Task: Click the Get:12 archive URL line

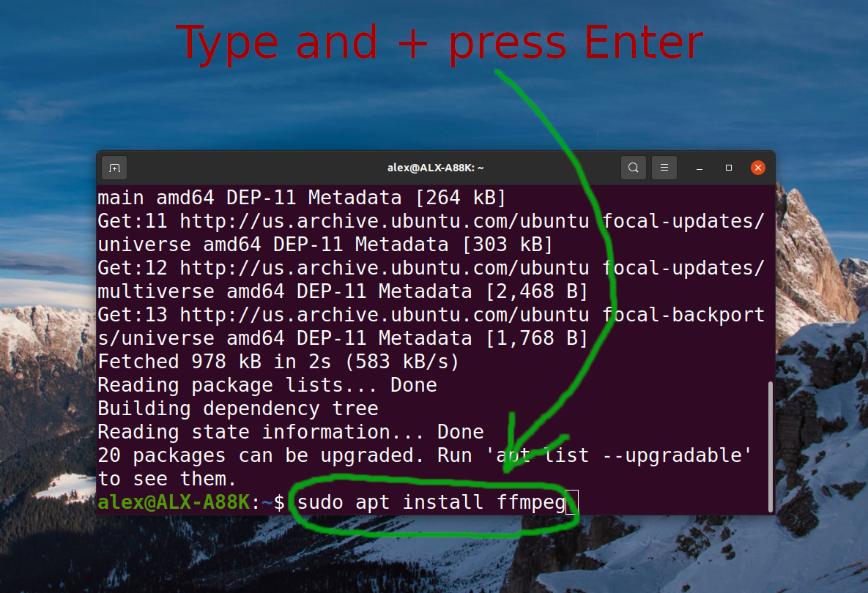Action: point(431,268)
